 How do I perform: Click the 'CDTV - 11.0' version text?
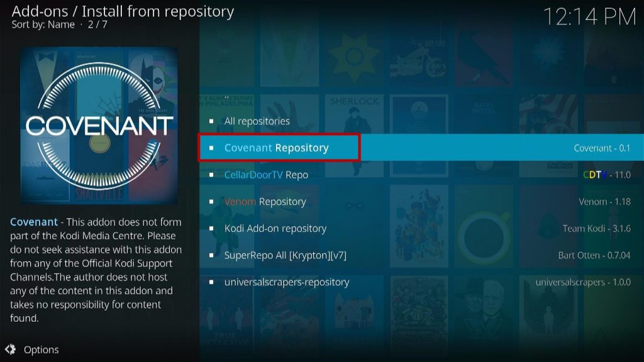(607, 175)
